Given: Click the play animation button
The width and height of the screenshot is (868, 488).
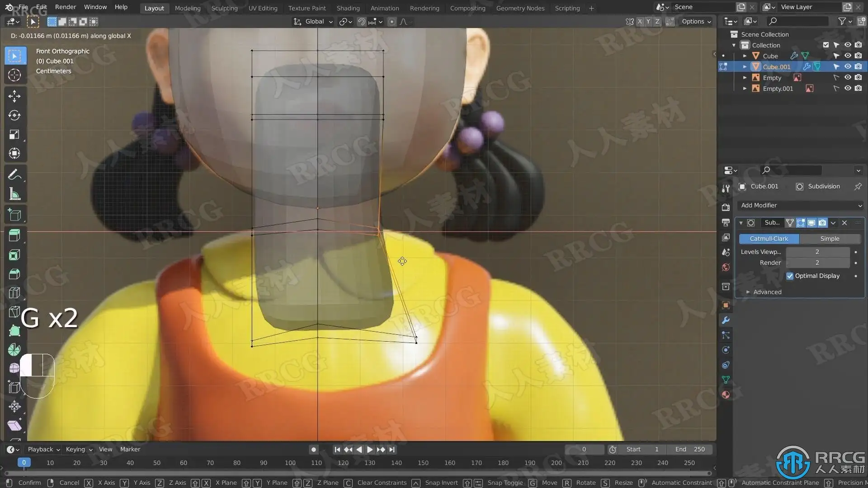Looking at the screenshot, I should 369,450.
